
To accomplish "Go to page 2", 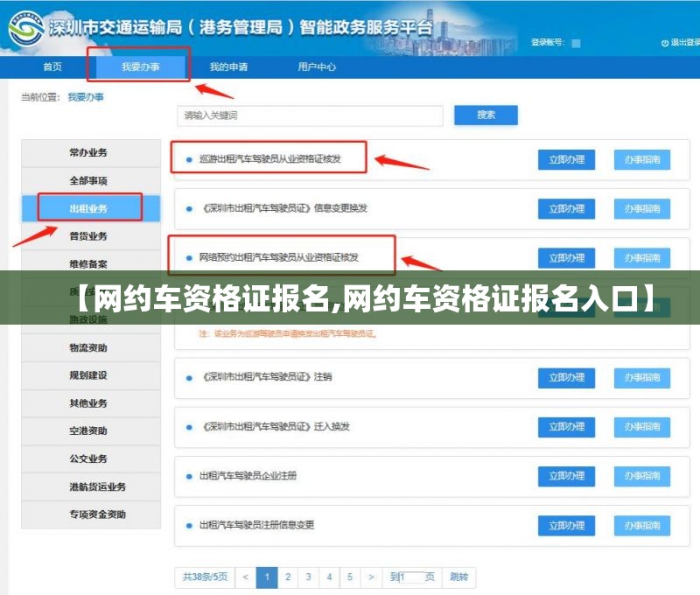I will pos(288,577).
